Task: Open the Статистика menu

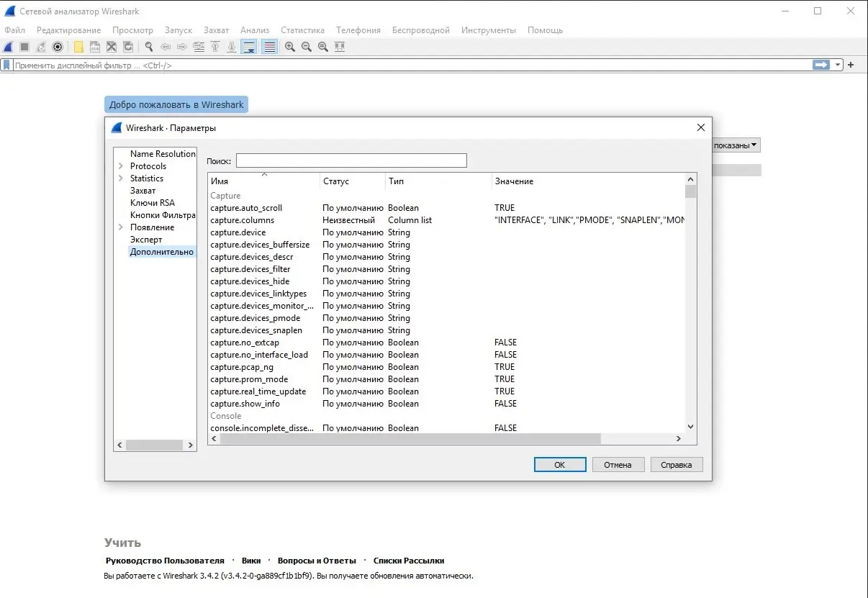Action: [302, 30]
